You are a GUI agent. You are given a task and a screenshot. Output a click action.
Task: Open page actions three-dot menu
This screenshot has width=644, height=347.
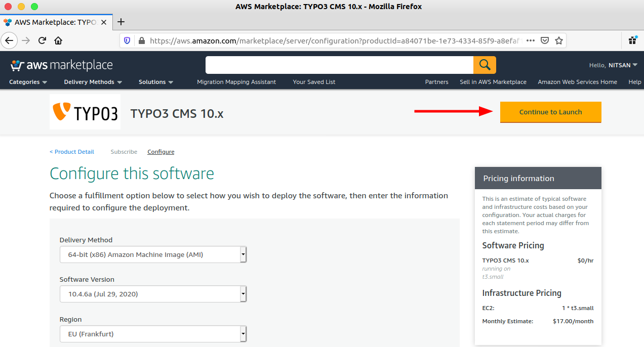[x=531, y=40]
